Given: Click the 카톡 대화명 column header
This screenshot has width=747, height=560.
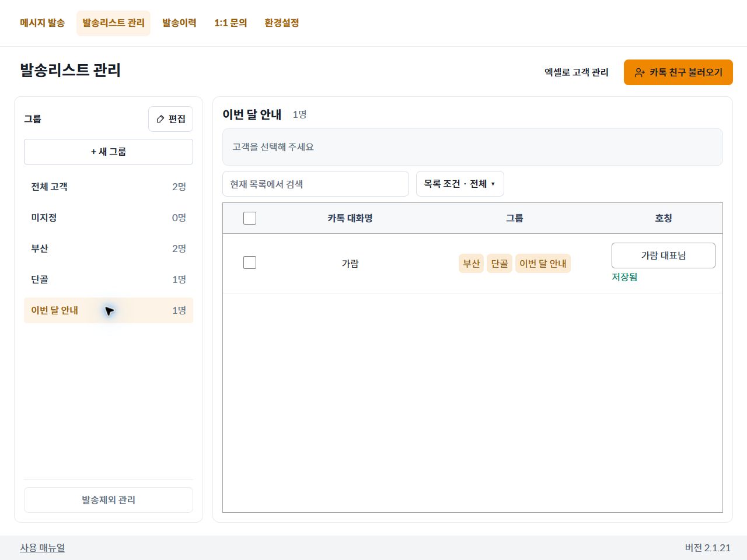Looking at the screenshot, I should [350, 218].
